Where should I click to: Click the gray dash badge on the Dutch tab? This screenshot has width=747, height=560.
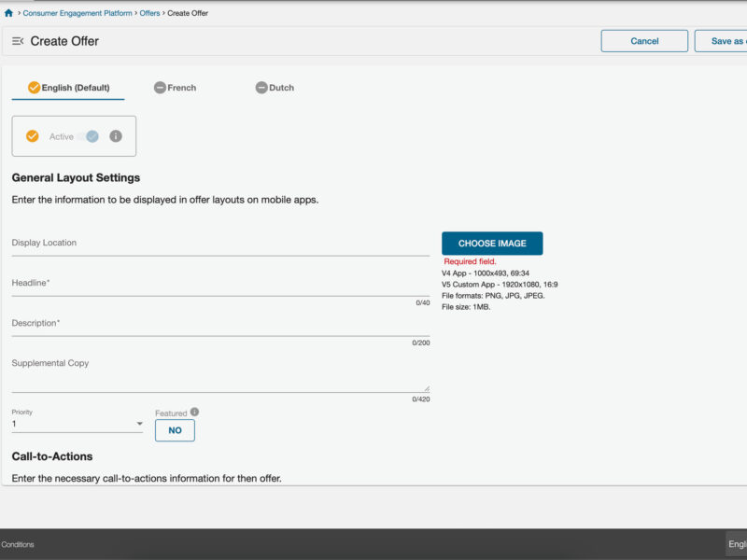tap(261, 87)
